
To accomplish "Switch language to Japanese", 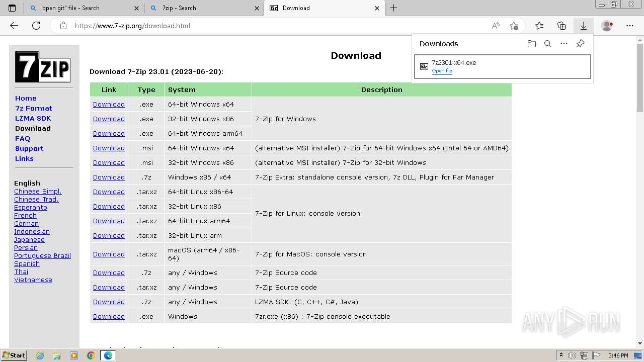I will 29,239.
